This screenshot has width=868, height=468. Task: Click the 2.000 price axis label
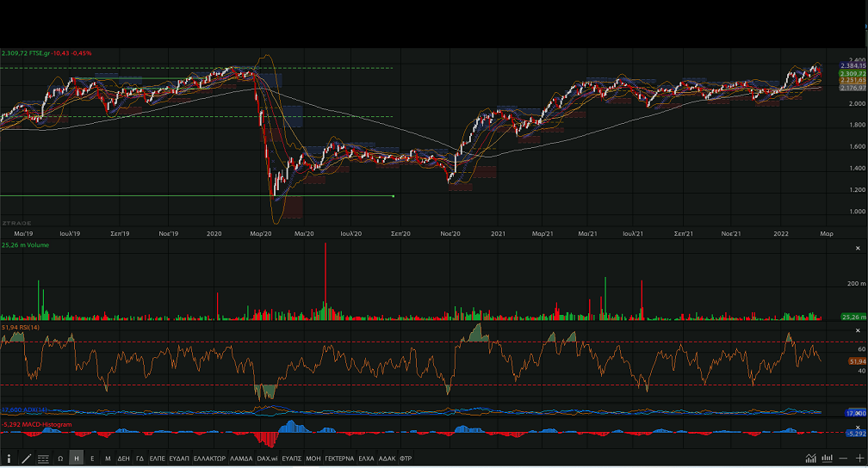[858, 103]
